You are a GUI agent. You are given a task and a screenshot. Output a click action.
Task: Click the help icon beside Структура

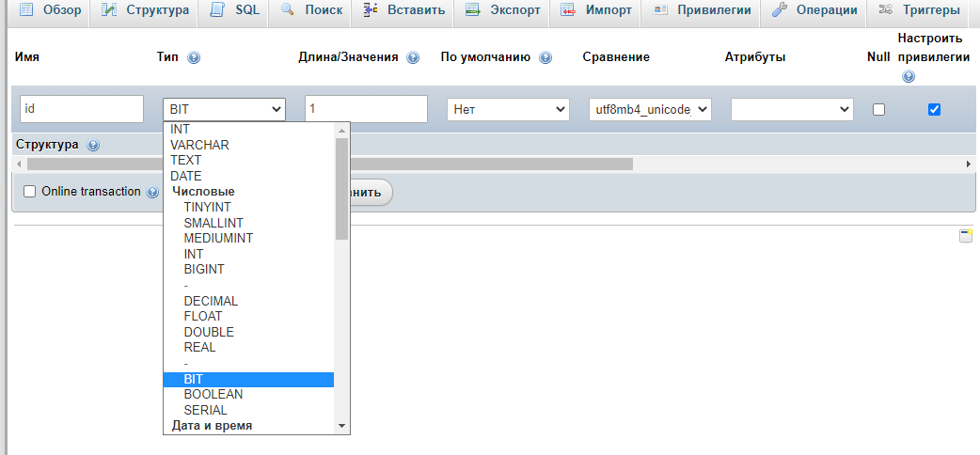pos(93,146)
